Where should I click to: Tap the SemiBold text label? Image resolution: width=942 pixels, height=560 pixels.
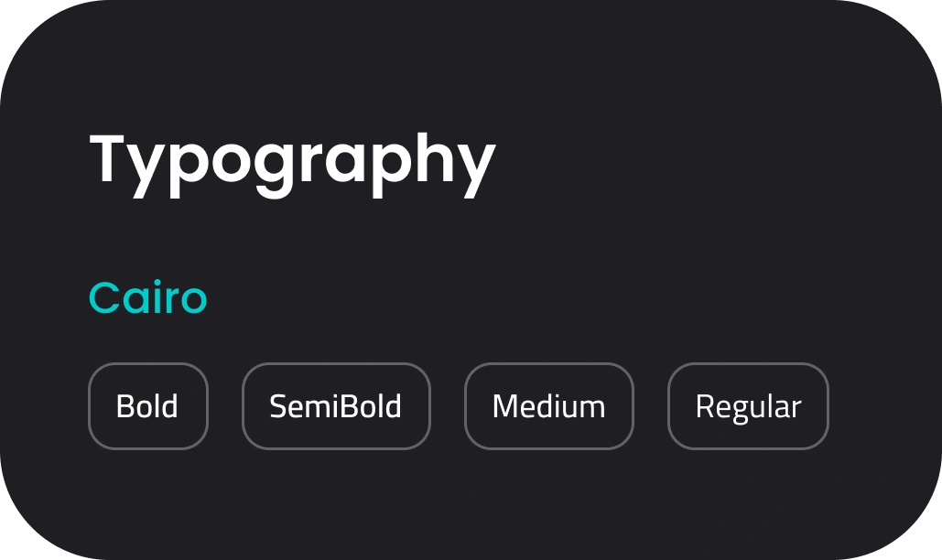click(335, 406)
